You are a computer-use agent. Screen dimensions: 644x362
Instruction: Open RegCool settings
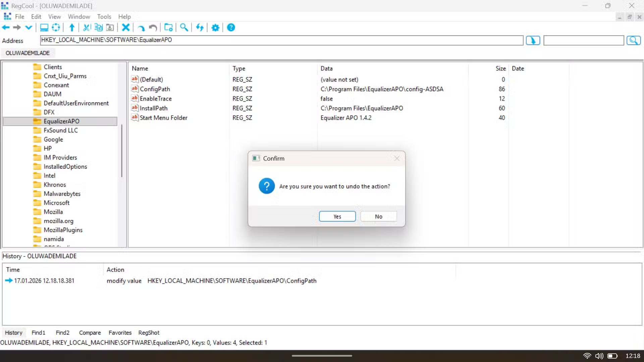215,27
